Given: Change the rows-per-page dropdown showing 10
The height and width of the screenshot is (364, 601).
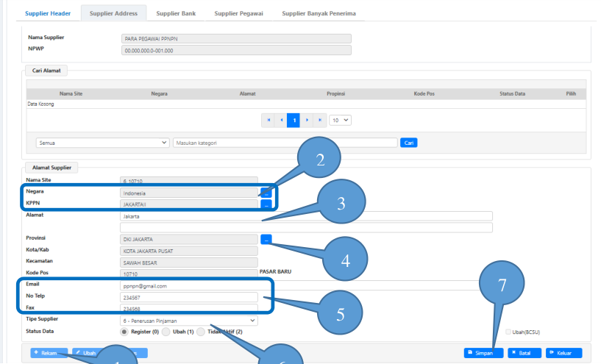Looking at the screenshot, I should pyautogui.click(x=341, y=120).
